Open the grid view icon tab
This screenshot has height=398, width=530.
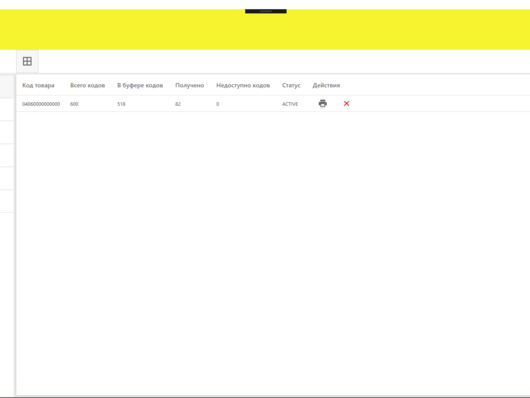tap(27, 61)
